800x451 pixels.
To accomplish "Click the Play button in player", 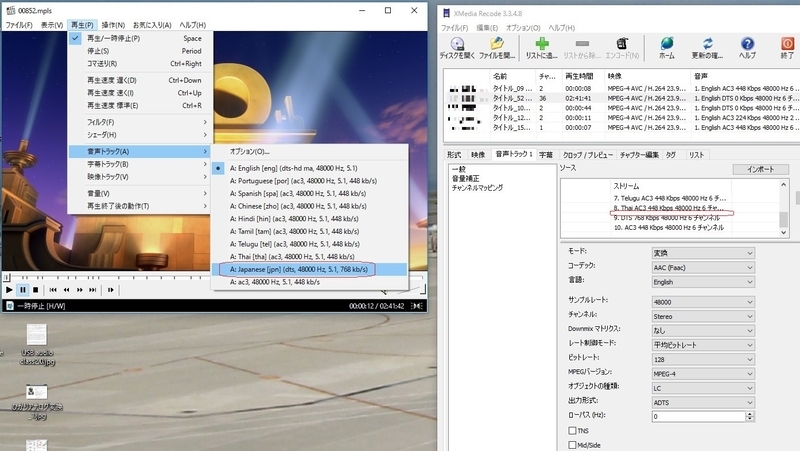I will click(x=9, y=290).
